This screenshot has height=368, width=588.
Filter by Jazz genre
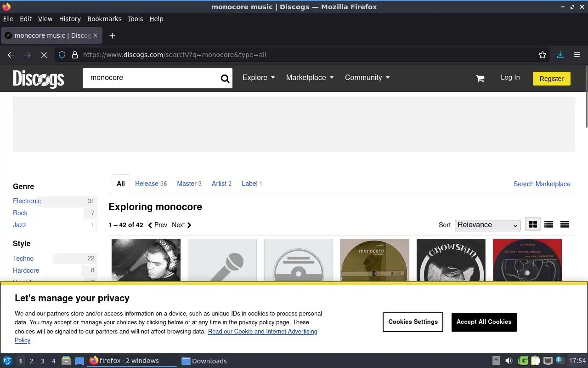(19, 225)
